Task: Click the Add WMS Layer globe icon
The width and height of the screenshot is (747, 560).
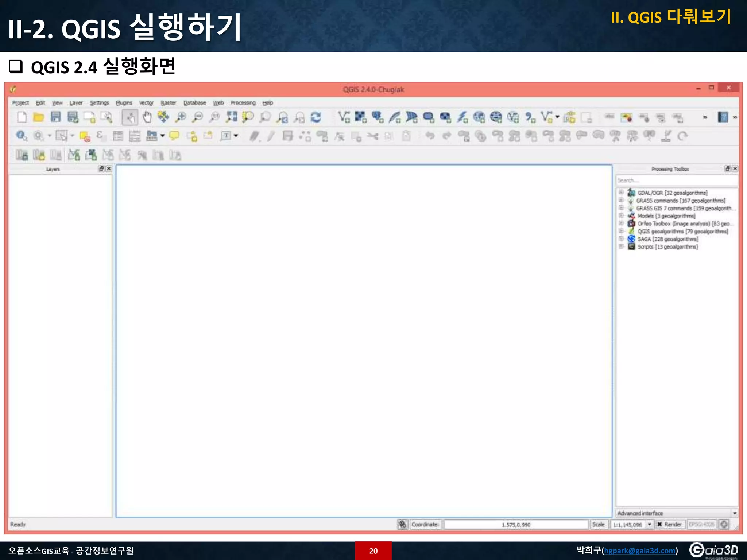Action: click(479, 117)
